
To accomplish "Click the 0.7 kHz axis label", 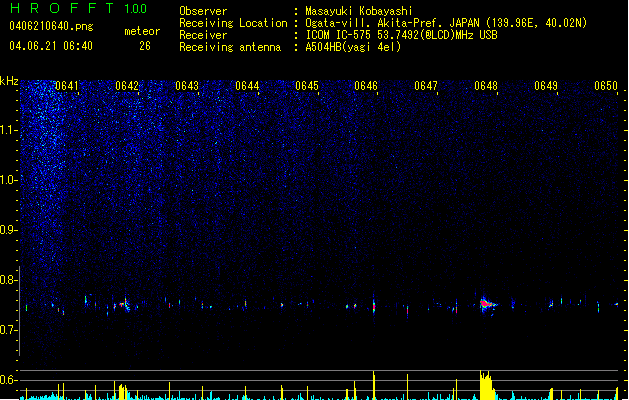I will [8, 330].
